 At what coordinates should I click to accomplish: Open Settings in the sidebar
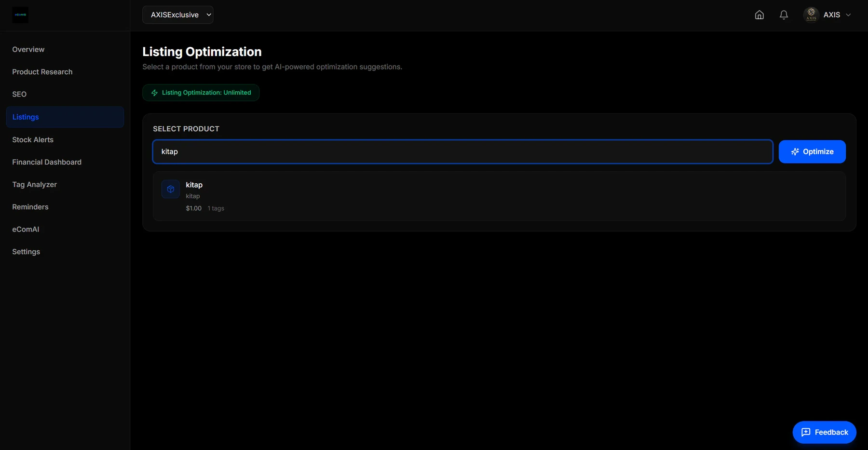(26, 252)
